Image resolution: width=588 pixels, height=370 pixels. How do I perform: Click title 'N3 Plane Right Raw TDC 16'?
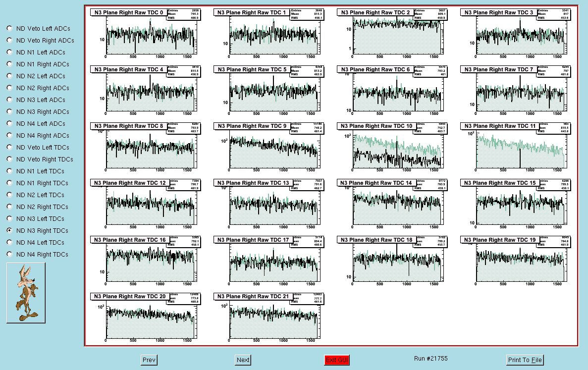click(130, 240)
